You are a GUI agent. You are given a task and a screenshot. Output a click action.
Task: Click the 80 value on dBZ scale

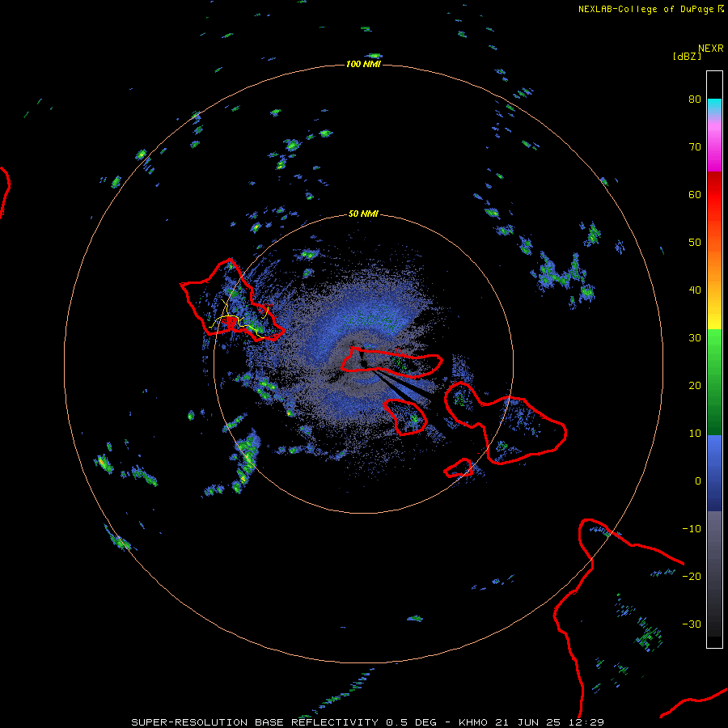pyautogui.click(x=695, y=99)
